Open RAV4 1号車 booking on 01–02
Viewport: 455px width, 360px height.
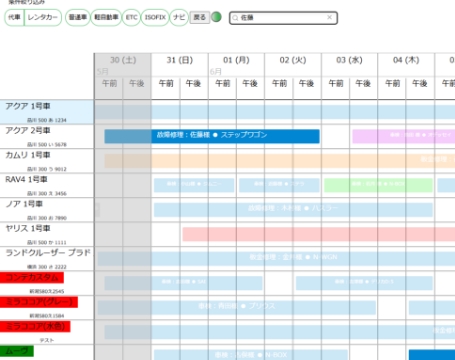point(279,185)
